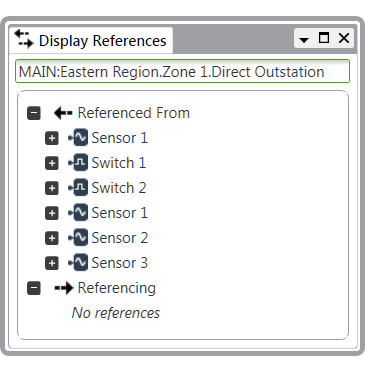Click the Switch 2 digital point icon

[x=78, y=188]
